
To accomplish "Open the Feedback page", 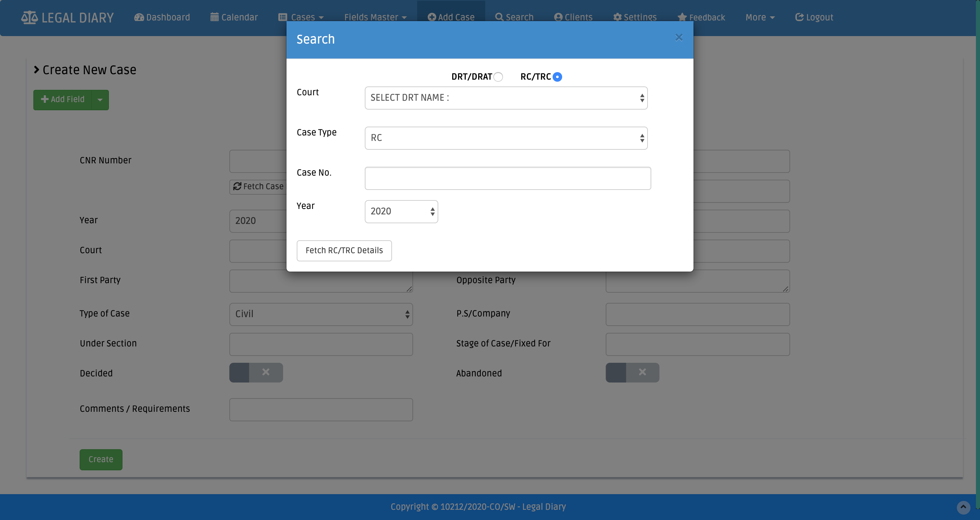I will click(701, 17).
